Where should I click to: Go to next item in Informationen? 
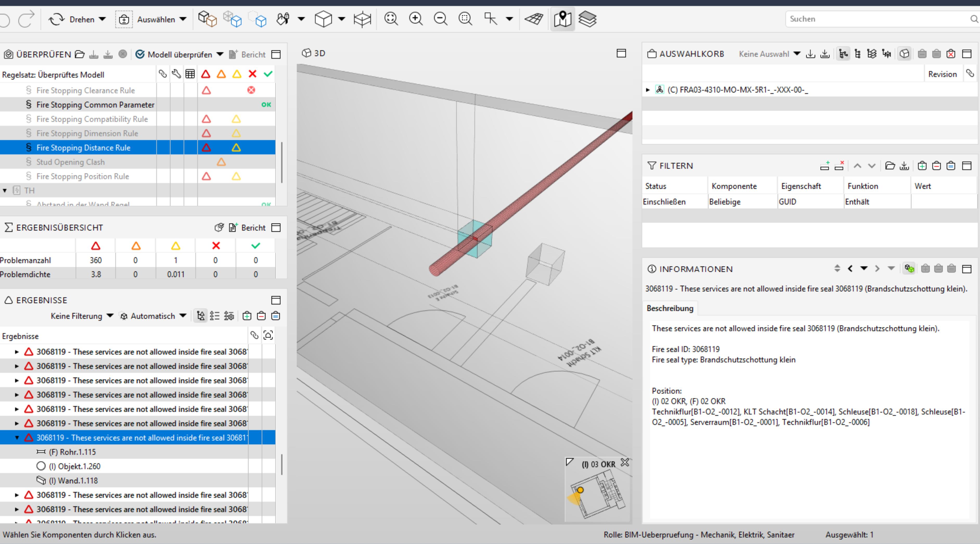877,269
